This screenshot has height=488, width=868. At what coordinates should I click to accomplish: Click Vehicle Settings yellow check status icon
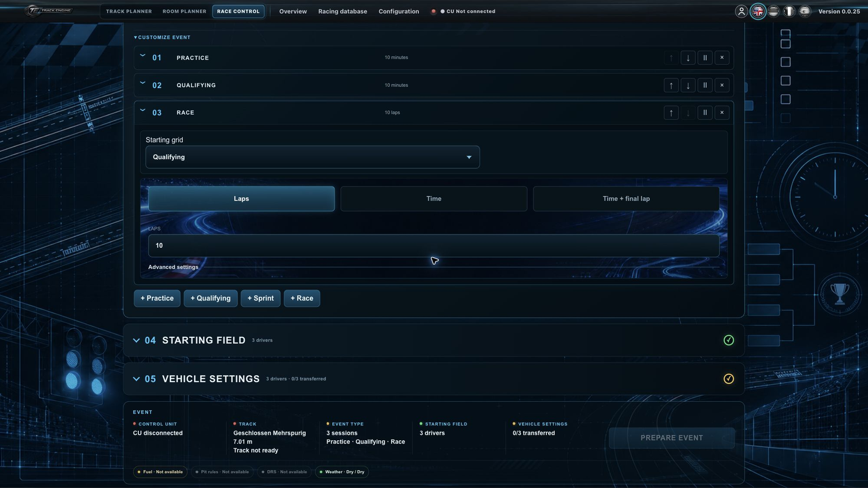(x=729, y=378)
